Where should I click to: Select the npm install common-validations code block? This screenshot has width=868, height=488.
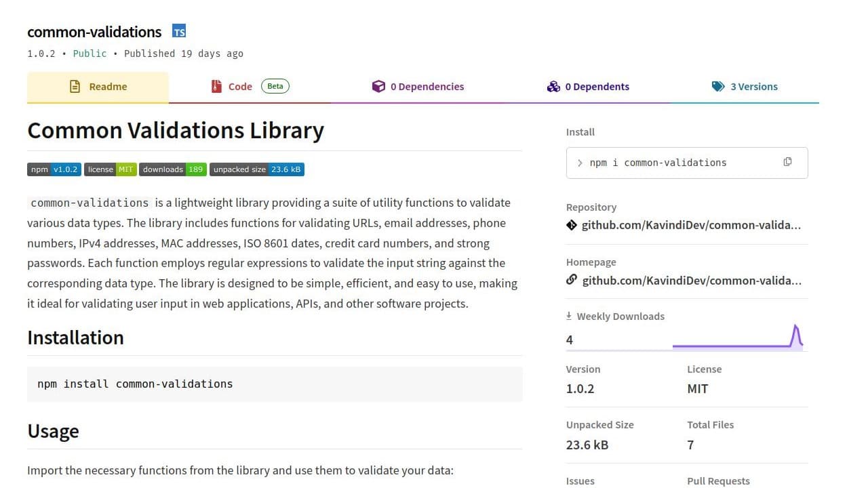coord(275,384)
